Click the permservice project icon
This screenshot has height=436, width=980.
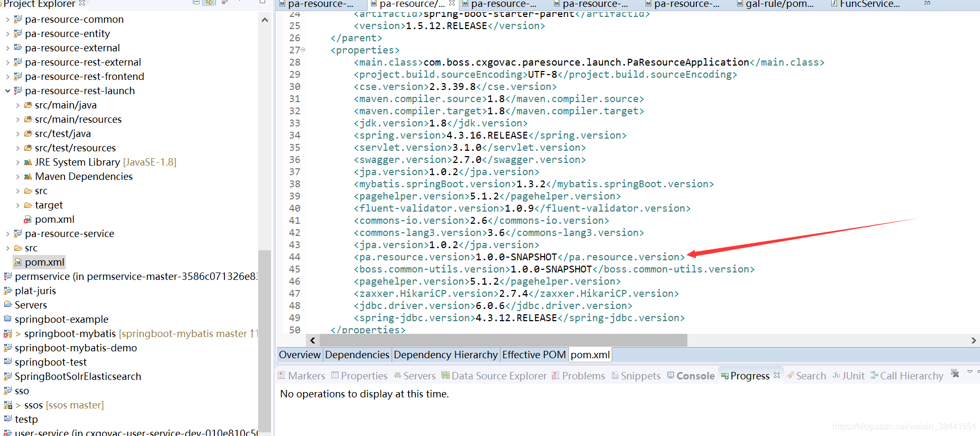coord(8,276)
